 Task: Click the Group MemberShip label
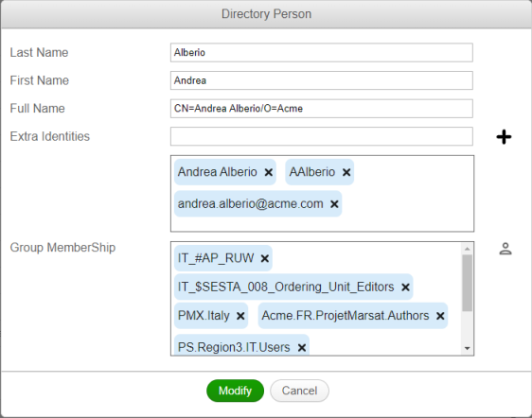62,248
